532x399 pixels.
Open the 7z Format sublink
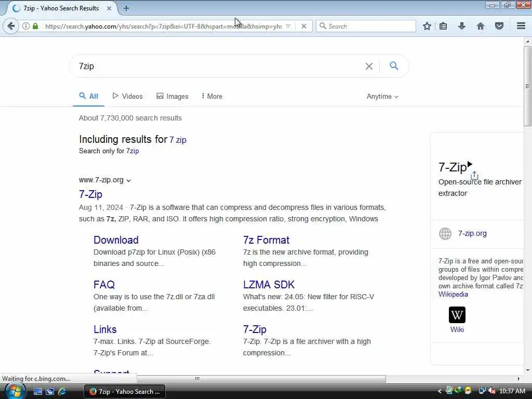(x=267, y=240)
